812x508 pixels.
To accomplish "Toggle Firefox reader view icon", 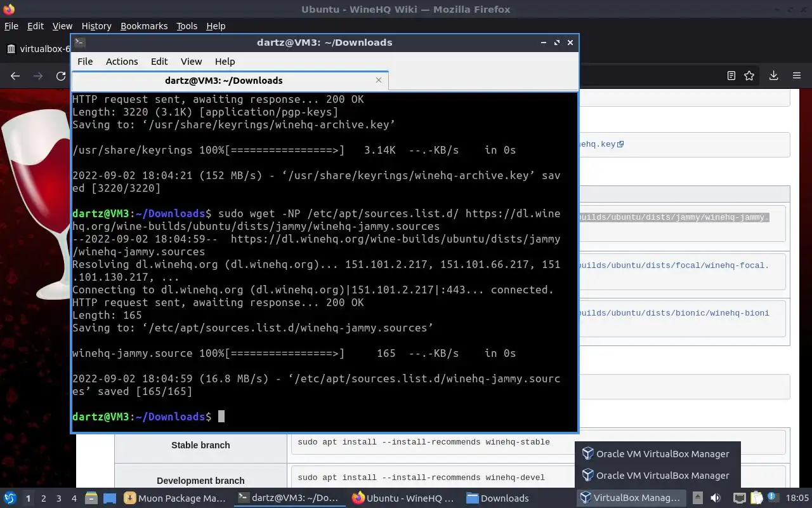I will [731, 76].
